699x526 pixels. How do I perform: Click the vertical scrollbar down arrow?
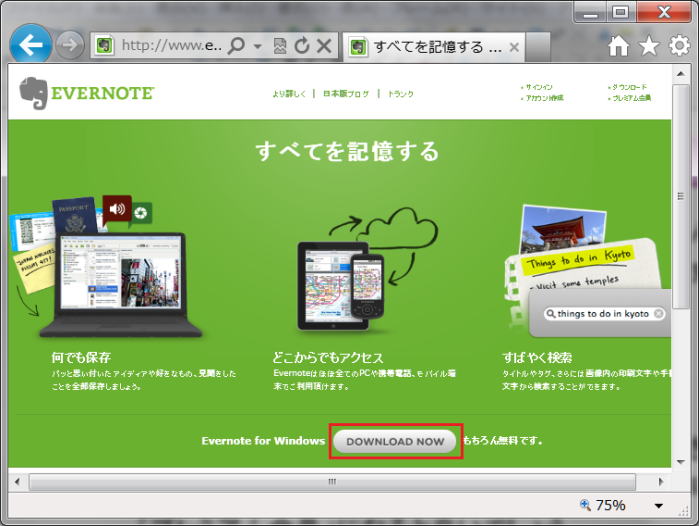pyautogui.click(x=680, y=461)
